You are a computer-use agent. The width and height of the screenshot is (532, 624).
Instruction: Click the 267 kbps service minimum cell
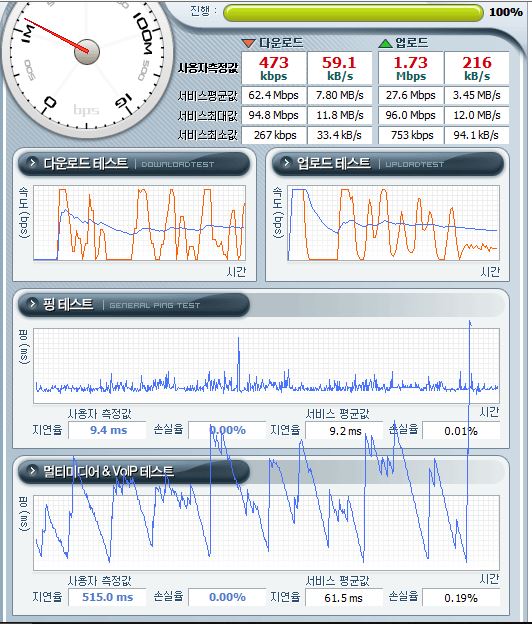pyautogui.click(x=274, y=135)
